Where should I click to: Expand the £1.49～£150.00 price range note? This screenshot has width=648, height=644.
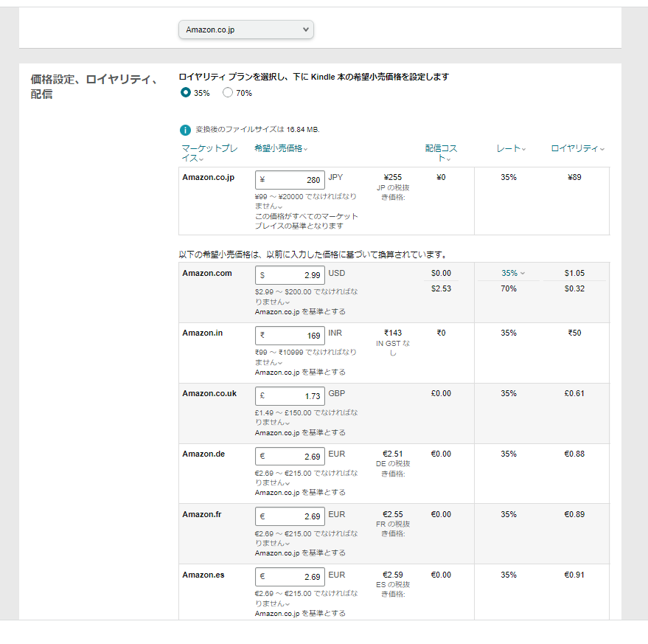pyautogui.click(x=306, y=418)
